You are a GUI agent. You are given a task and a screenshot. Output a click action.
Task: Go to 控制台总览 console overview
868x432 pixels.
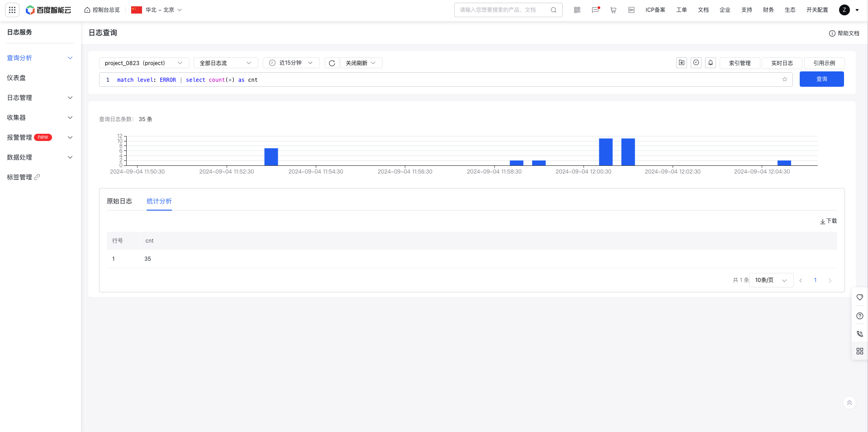point(102,10)
